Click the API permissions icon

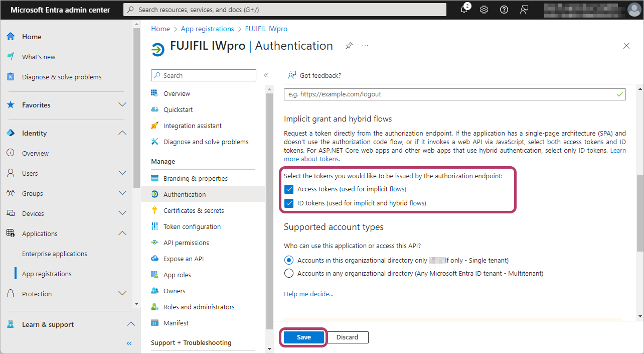pyautogui.click(x=154, y=243)
